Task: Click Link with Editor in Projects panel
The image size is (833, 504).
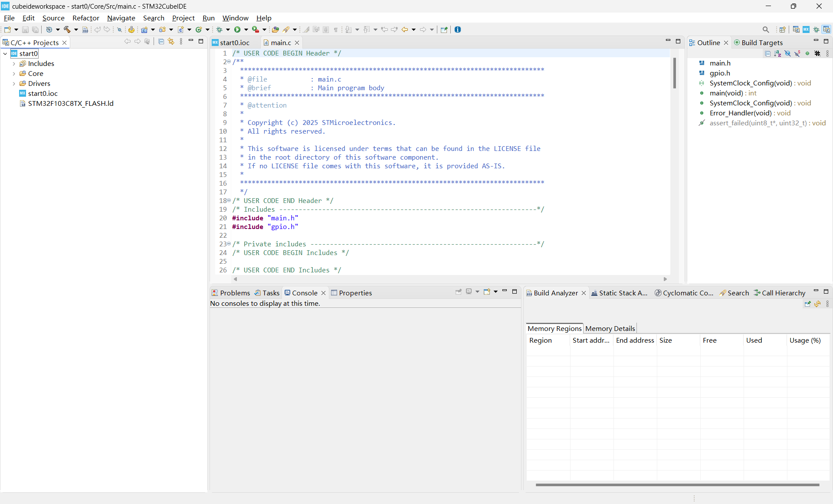Action: click(x=171, y=42)
